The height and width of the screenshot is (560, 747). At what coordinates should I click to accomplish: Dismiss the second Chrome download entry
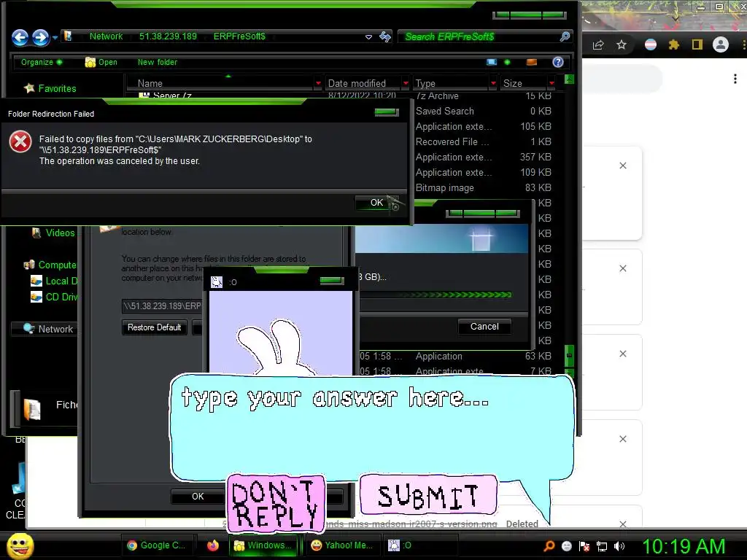[623, 268]
